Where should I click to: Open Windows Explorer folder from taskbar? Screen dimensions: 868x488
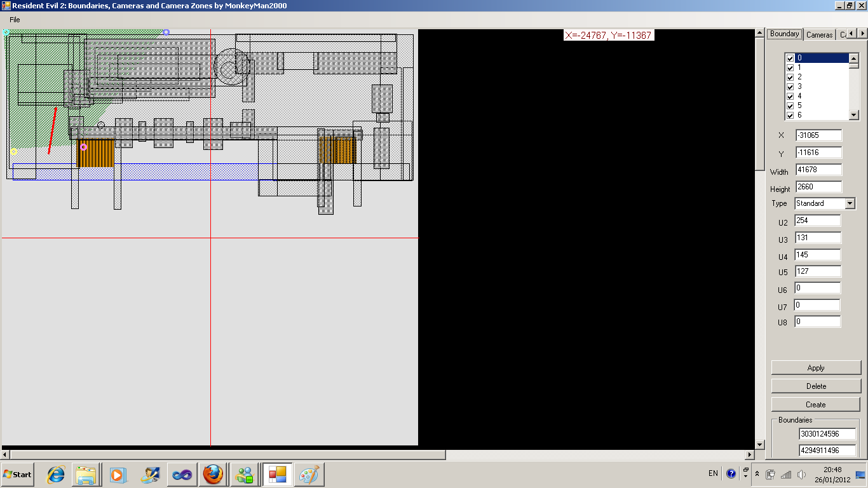point(86,475)
